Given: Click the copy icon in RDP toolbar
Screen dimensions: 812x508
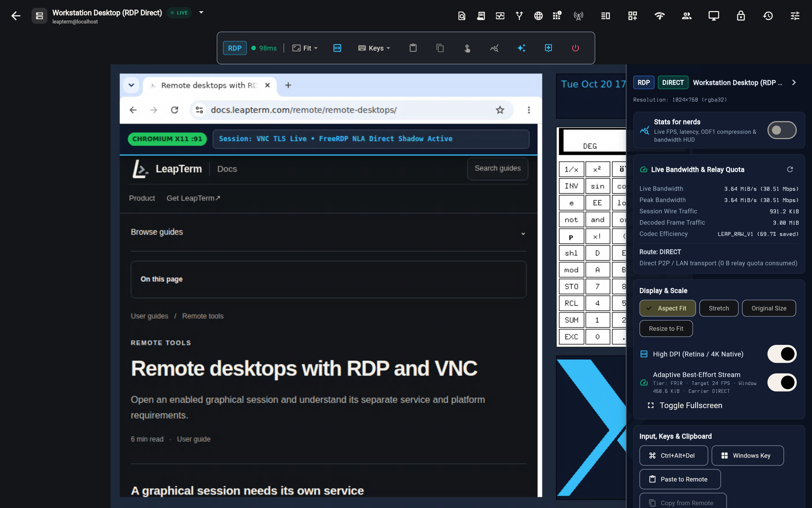Looking at the screenshot, I should (440, 48).
